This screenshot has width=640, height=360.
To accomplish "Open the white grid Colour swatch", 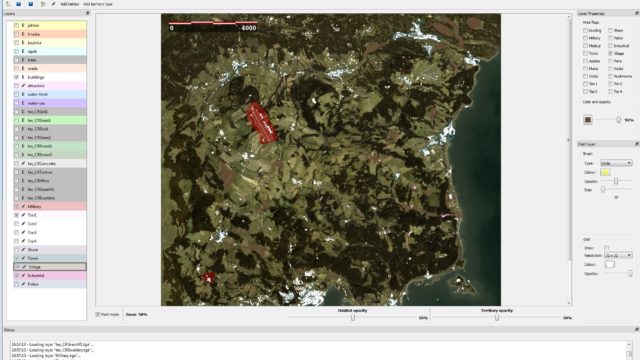I will coord(610,264).
